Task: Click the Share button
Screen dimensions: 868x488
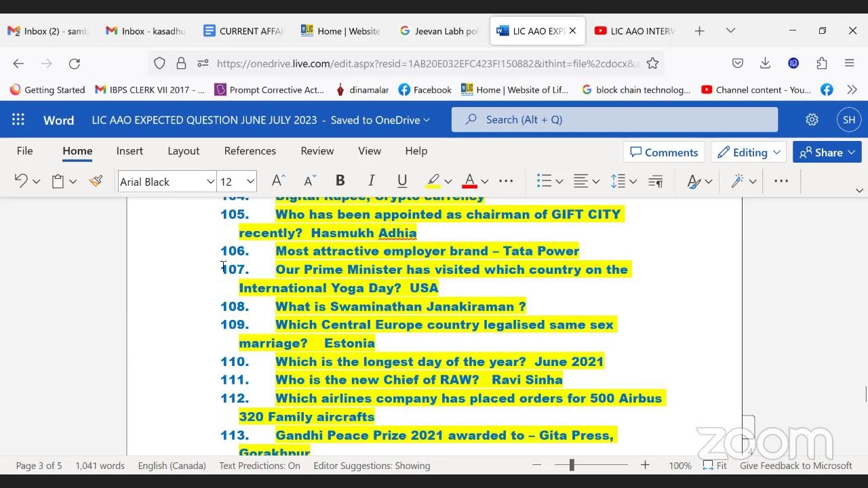Action: 827,152
